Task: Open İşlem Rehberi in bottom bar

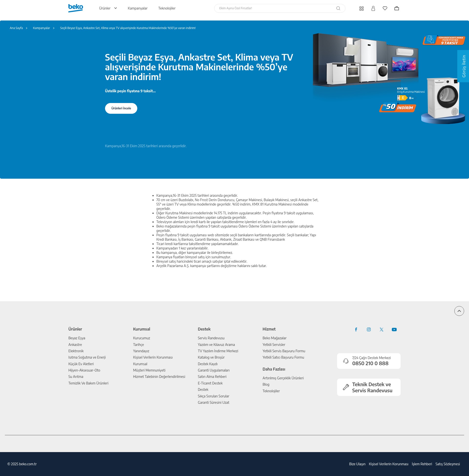Action: tap(422, 464)
